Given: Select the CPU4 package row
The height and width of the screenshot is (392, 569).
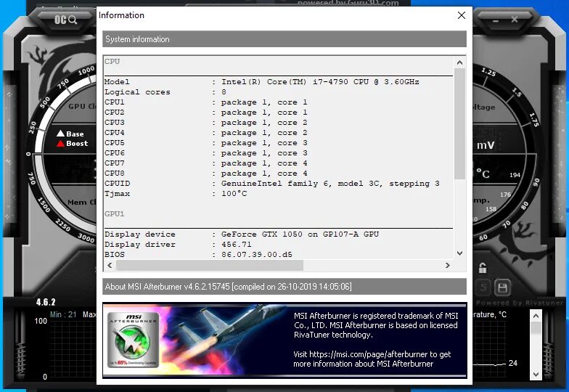Looking at the screenshot, I should click(x=206, y=133).
